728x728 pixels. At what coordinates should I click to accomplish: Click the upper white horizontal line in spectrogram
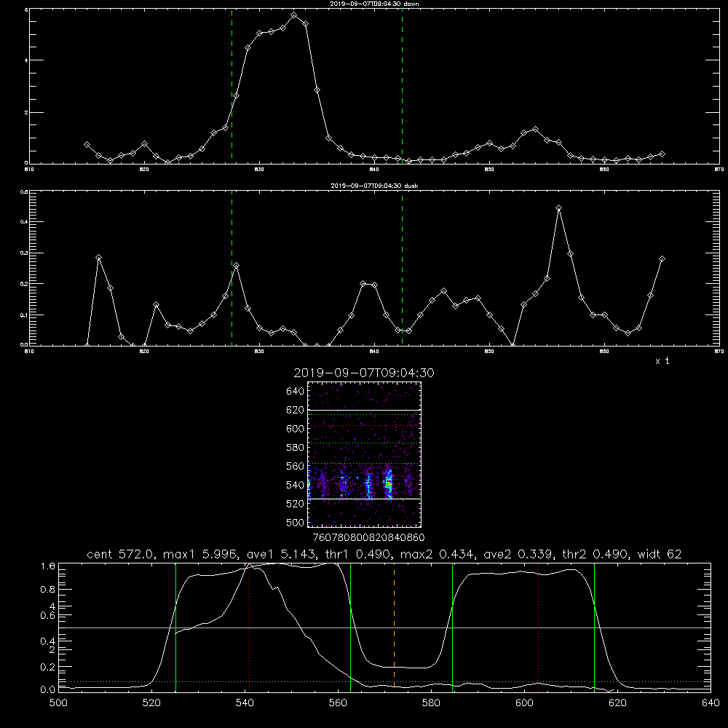[364, 410]
